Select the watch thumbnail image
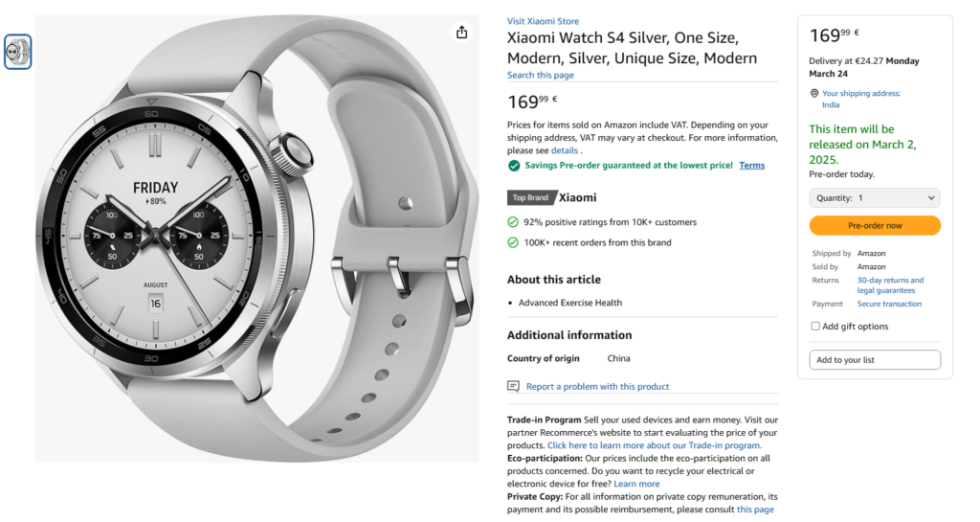The width and height of the screenshot is (980, 522). click(18, 52)
